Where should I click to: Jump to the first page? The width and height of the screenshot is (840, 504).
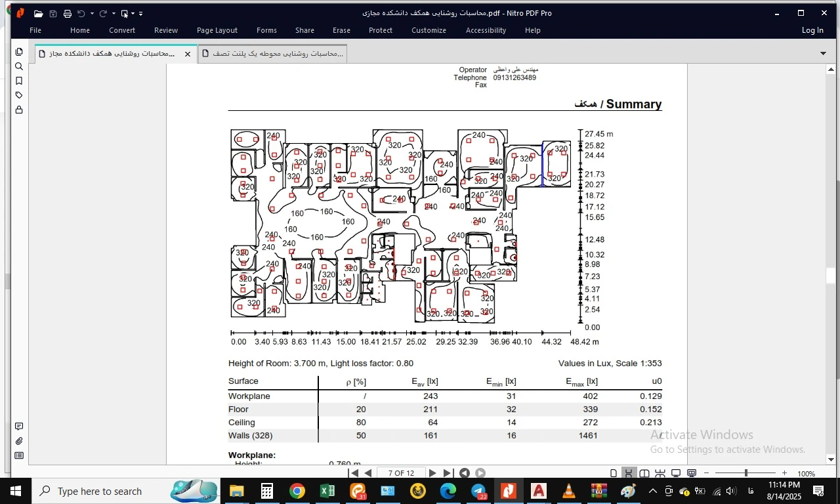[354, 473]
